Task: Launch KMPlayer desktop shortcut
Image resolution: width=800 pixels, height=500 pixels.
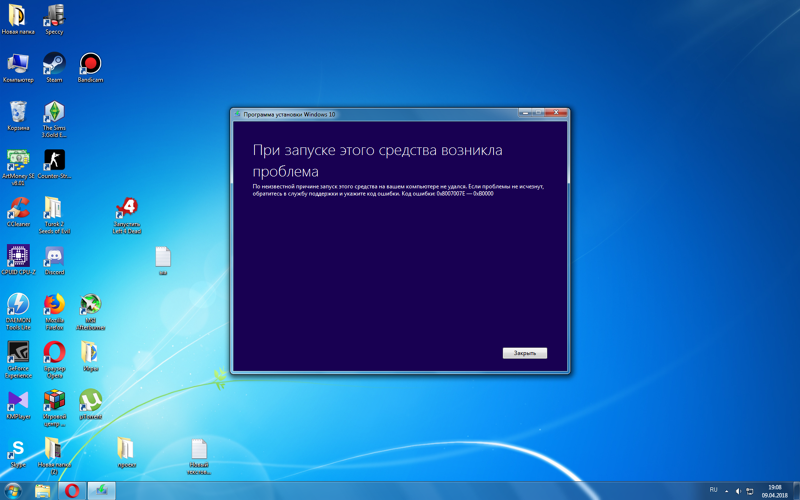Action: pos(18,404)
